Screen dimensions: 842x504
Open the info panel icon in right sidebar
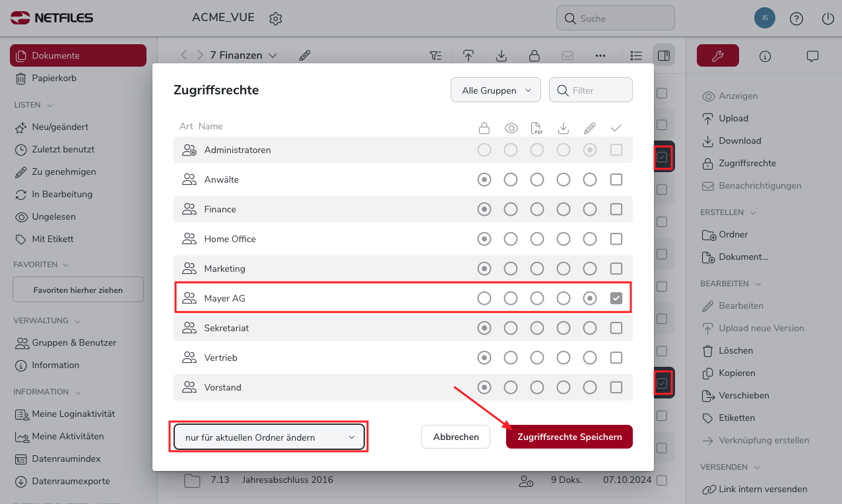click(x=765, y=56)
